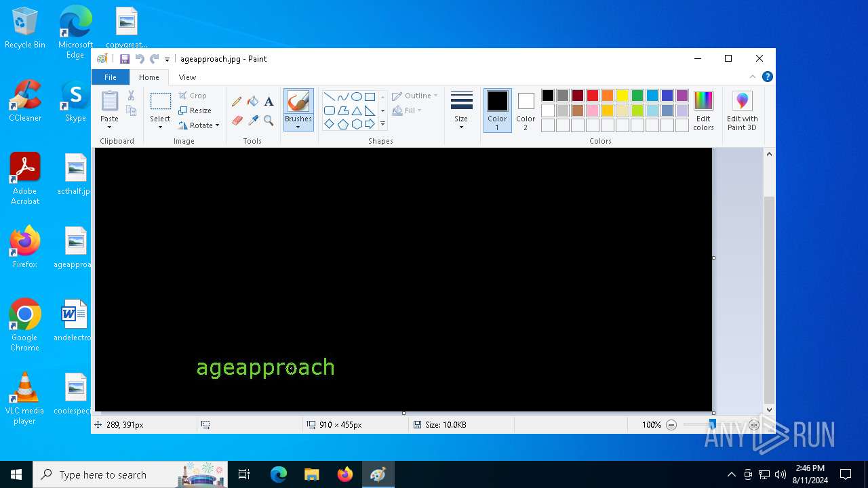Click the Brushes tool icon
Image resolution: width=868 pixels, height=488 pixels.
(298, 101)
